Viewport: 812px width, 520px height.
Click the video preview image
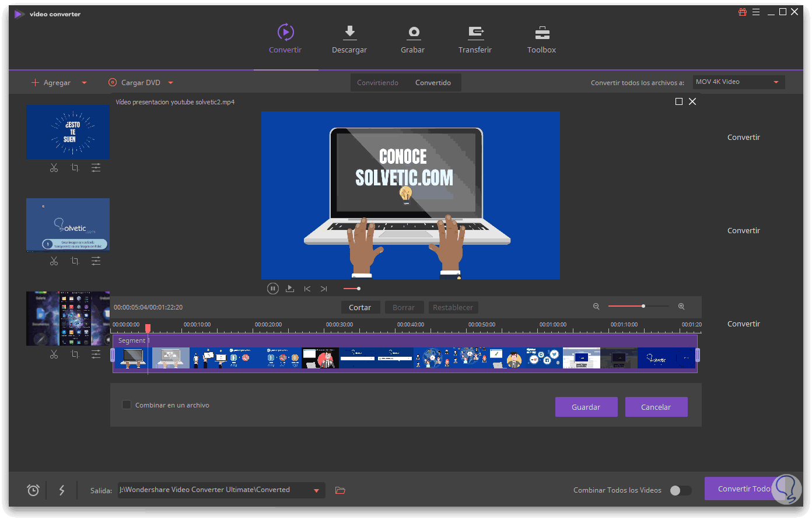click(x=411, y=195)
